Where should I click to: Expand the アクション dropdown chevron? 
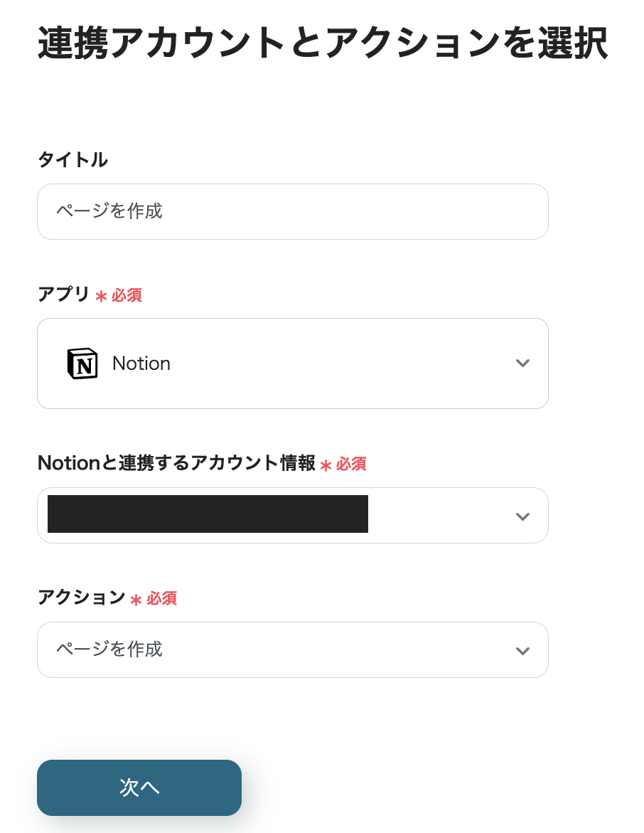pyautogui.click(x=522, y=651)
